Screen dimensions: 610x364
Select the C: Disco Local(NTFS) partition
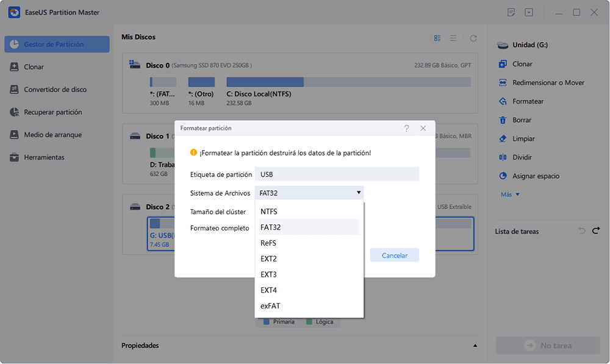pos(348,92)
